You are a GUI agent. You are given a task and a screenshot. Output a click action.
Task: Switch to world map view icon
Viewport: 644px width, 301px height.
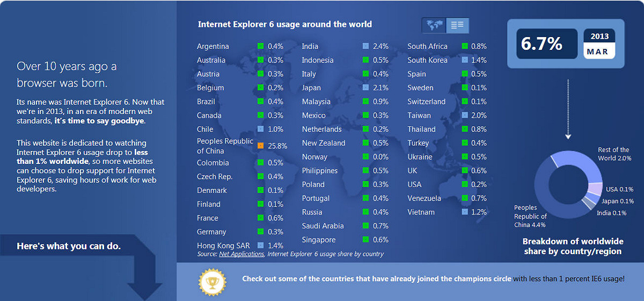coord(434,25)
